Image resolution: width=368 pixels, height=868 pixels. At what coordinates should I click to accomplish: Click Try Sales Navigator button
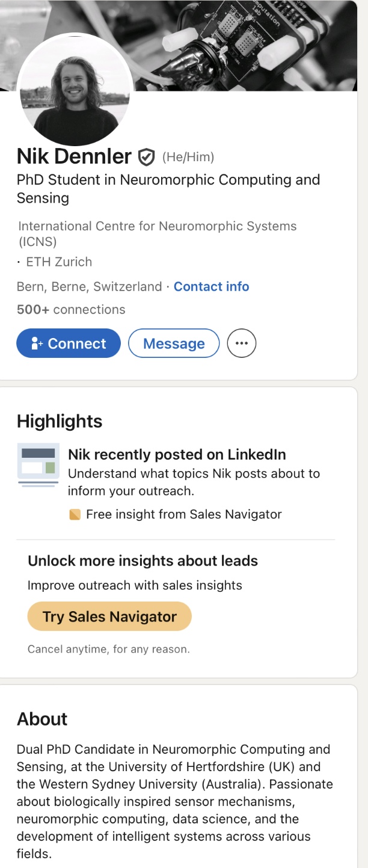[x=109, y=617]
